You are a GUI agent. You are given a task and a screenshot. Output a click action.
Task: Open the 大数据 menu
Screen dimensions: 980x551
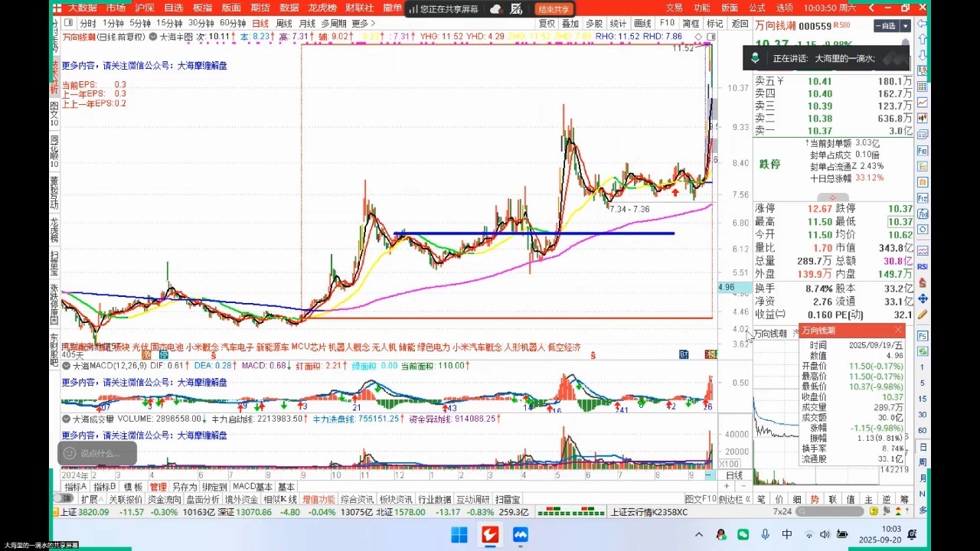(83, 8)
